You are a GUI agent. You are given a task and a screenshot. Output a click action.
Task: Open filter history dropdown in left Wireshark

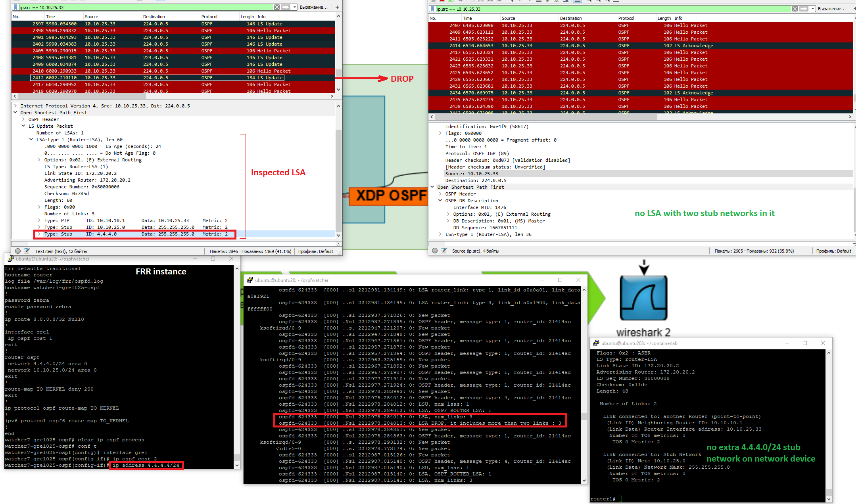point(294,7)
